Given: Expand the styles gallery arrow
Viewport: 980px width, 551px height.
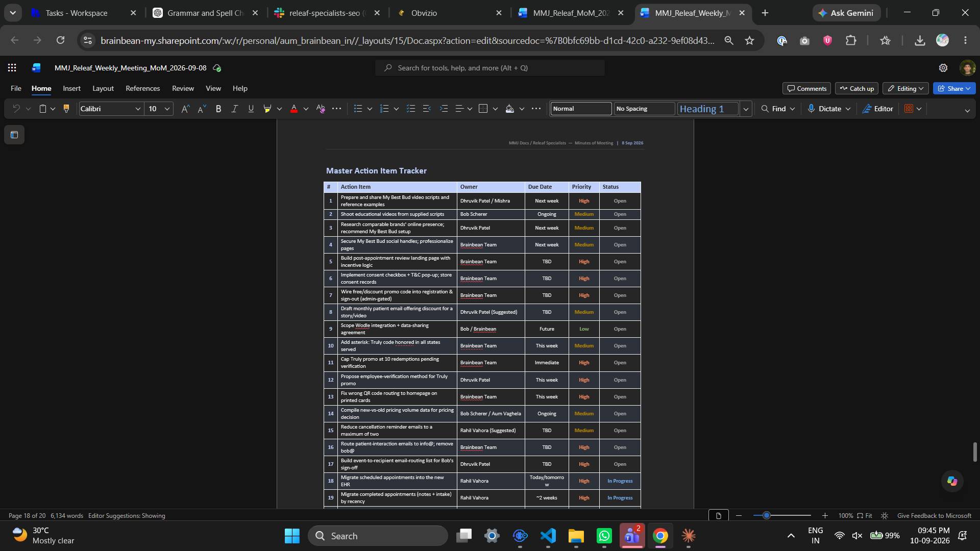Looking at the screenshot, I should pyautogui.click(x=746, y=109).
